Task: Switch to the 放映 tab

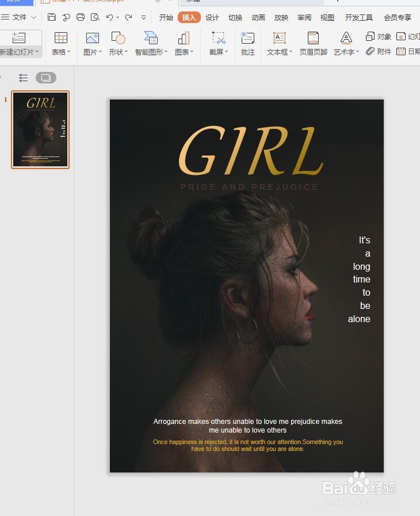Action: point(281,17)
